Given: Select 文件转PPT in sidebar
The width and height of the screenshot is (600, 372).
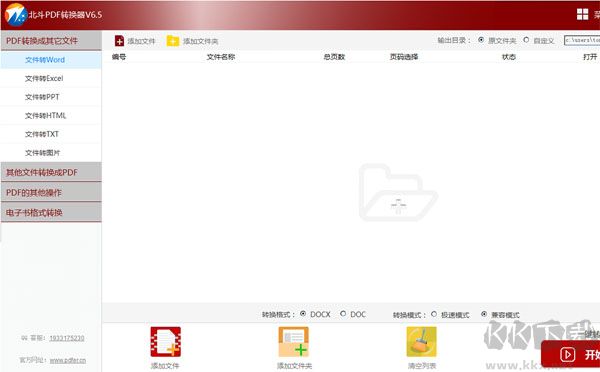Looking at the screenshot, I should (x=51, y=97).
